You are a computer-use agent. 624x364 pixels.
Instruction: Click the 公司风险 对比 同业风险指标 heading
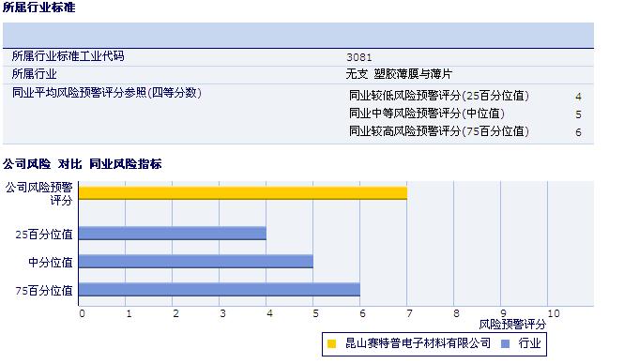pyautogui.click(x=83, y=164)
